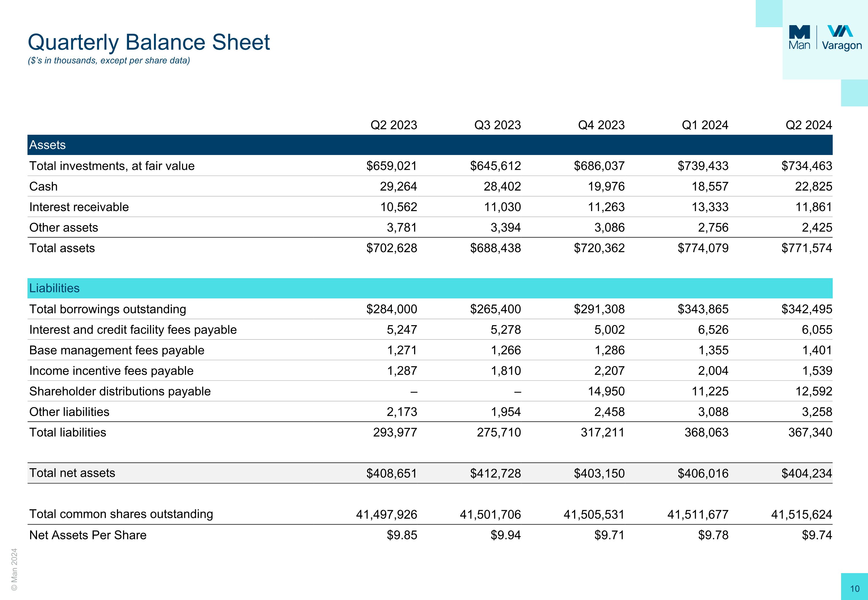Click the $659,021 investments value
868x600 pixels.
point(392,166)
